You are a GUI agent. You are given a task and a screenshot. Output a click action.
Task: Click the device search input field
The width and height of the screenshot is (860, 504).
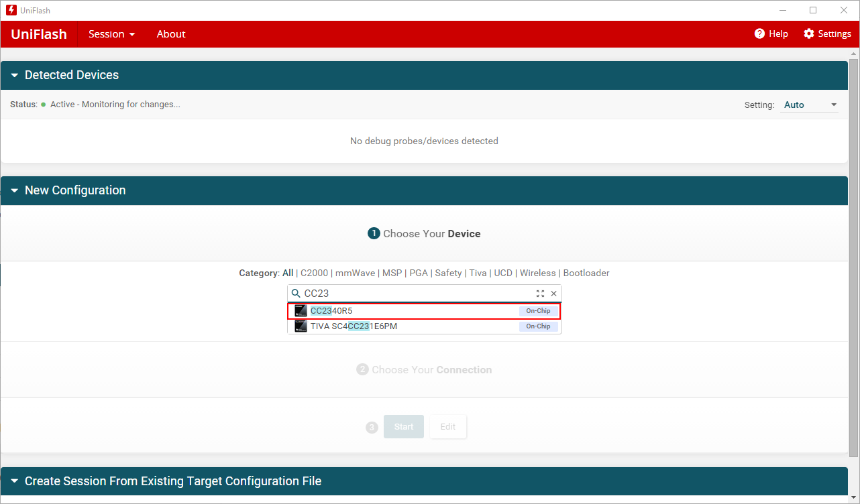[x=416, y=294]
